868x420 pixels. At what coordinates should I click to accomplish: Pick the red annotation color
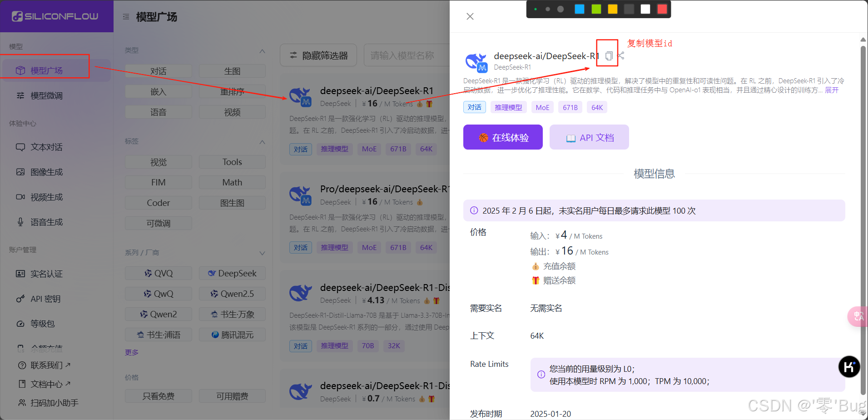tap(662, 9)
